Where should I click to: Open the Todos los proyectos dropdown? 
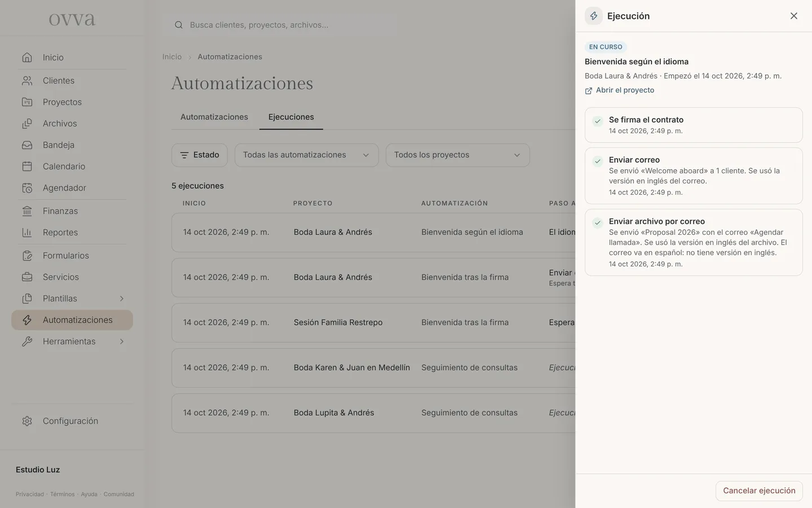click(x=458, y=155)
